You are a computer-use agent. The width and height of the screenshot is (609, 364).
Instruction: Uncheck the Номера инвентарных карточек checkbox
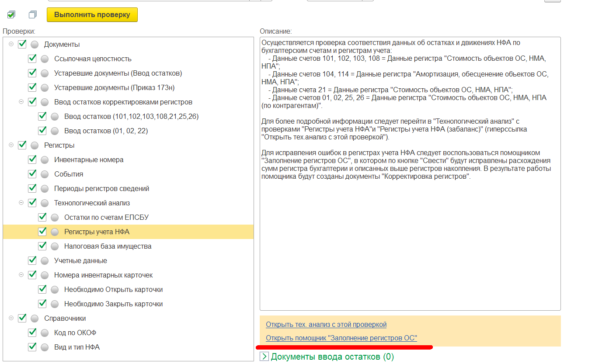point(32,275)
